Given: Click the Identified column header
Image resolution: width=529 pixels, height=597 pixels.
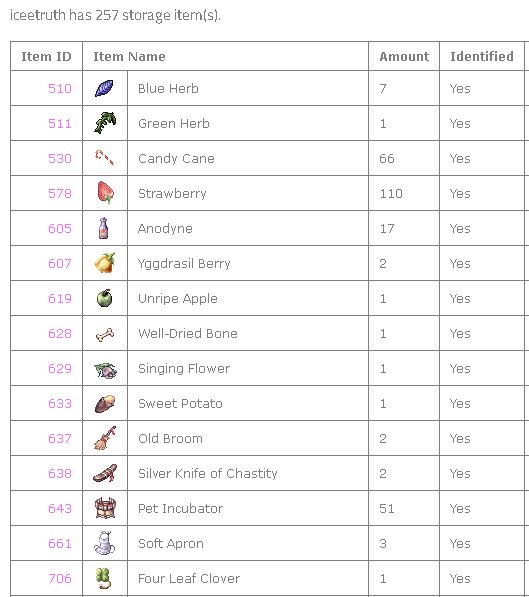Looking at the screenshot, I should [482, 56].
